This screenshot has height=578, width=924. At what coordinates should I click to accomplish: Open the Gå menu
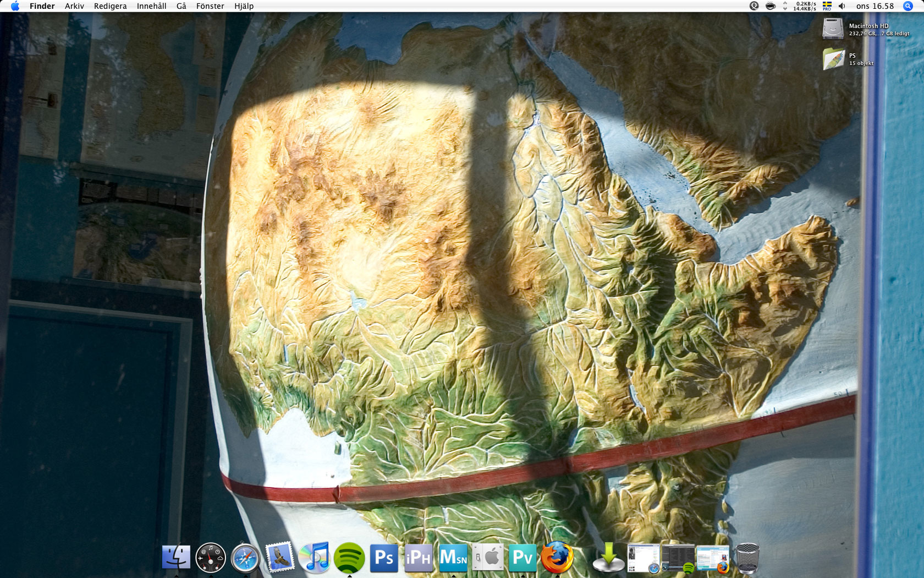182,6
